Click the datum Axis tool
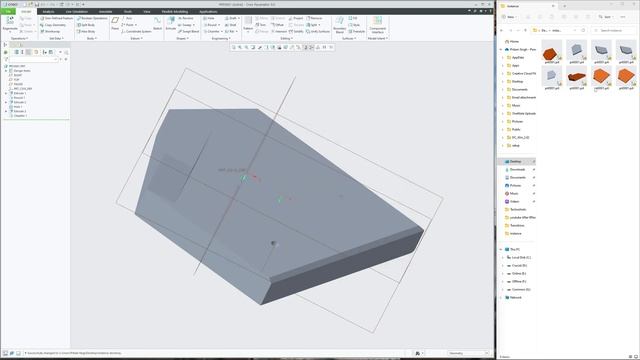Screen dimensions: 640x360 pos(127,18)
